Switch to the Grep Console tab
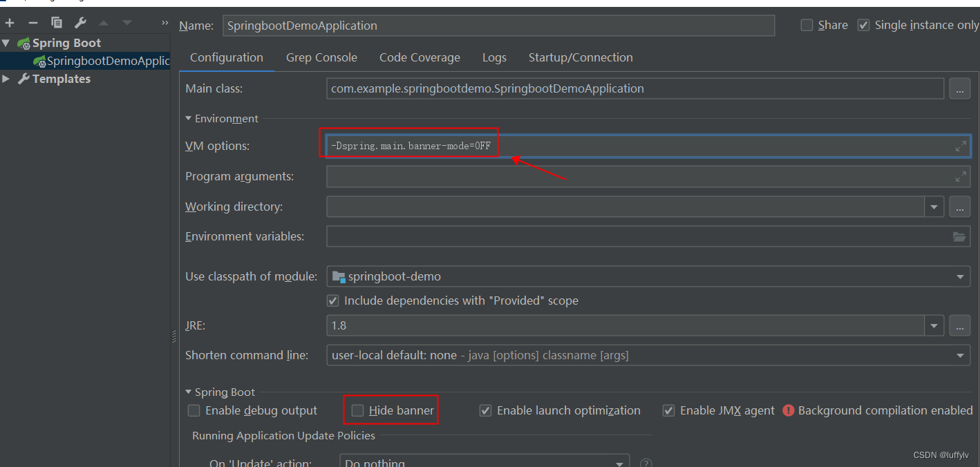 click(321, 57)
